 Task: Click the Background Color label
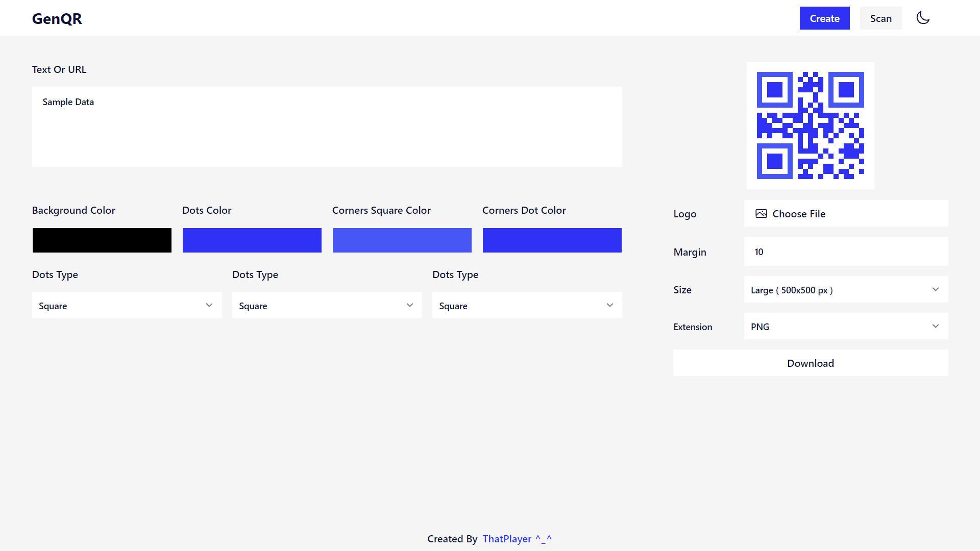73,210
